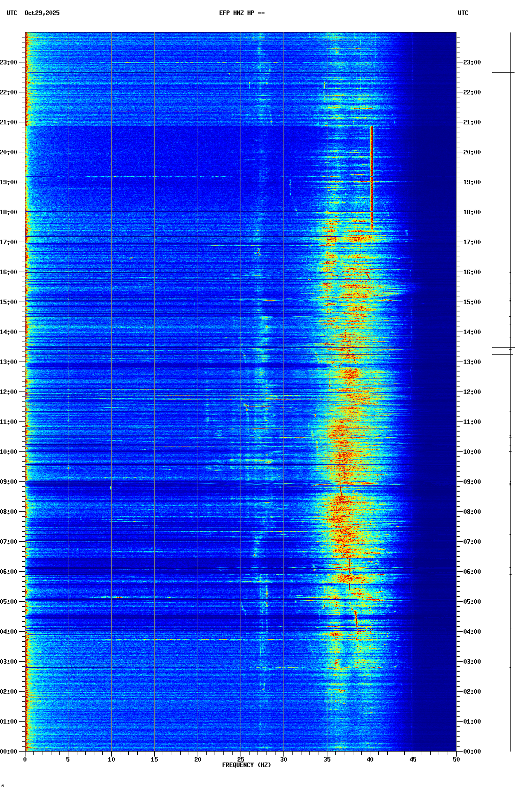Click the UTC label at top right

tap(463, 13)
